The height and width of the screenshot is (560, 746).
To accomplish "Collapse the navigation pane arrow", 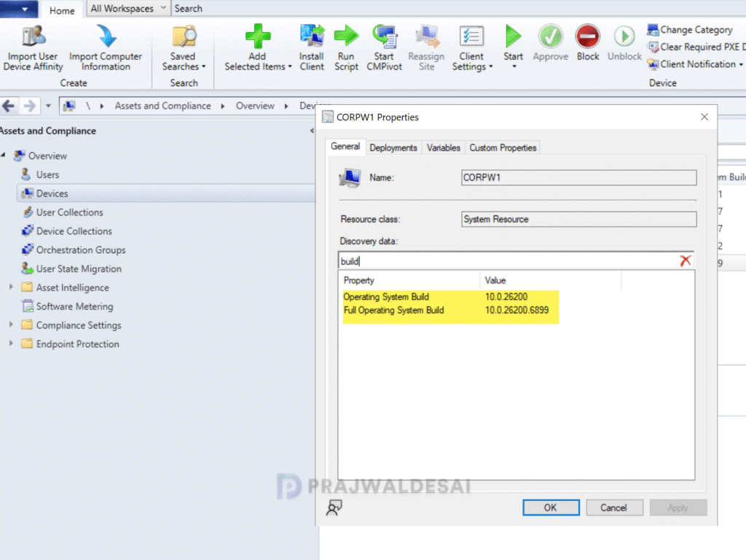I will pyautogui.click(x=312, y=131).
